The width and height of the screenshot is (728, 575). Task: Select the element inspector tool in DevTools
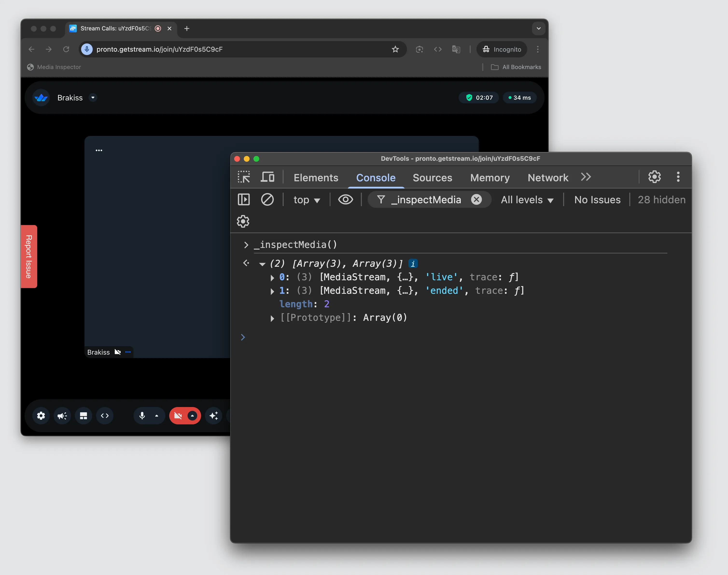pos(244,177)
